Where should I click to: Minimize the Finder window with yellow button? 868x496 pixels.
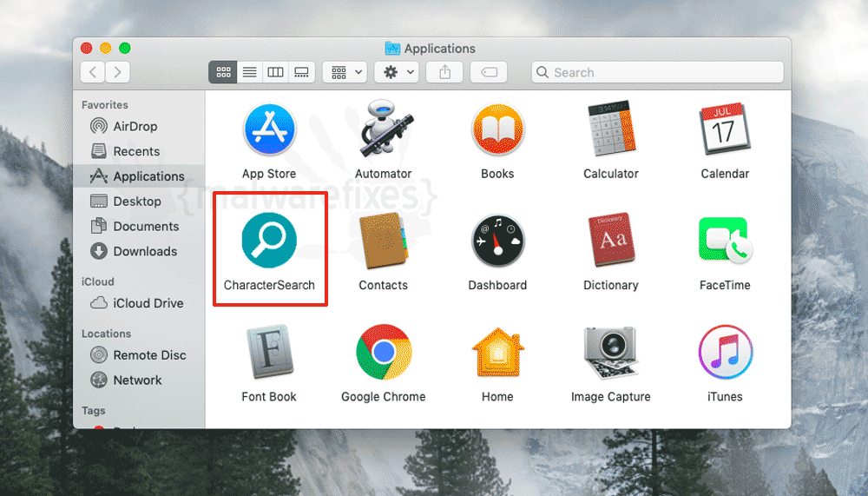106,49
